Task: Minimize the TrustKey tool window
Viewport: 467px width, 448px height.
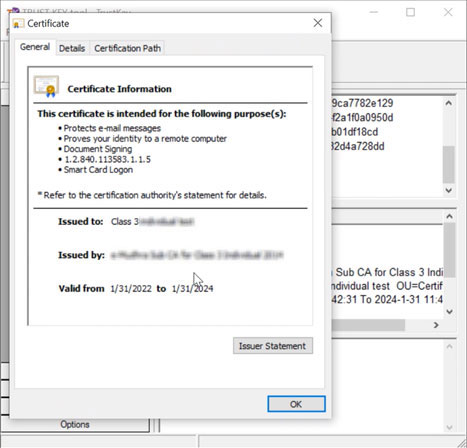Action: click(374, 13)
